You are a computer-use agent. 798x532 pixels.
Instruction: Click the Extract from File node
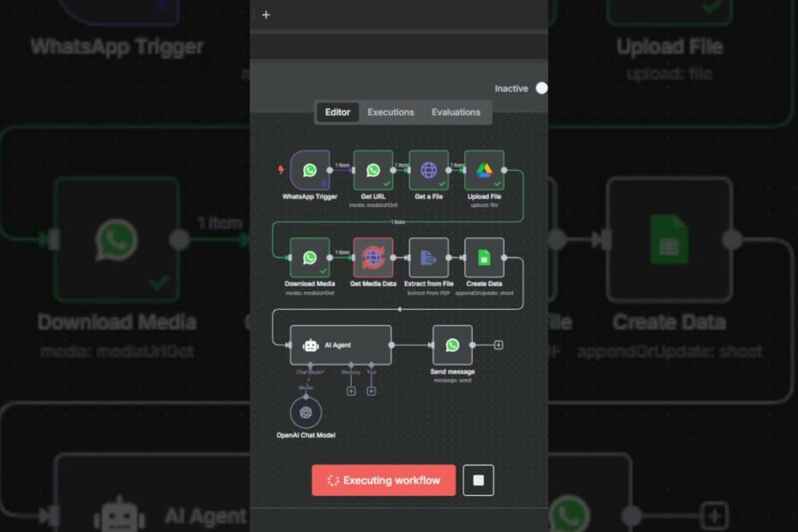pos(428,257)
